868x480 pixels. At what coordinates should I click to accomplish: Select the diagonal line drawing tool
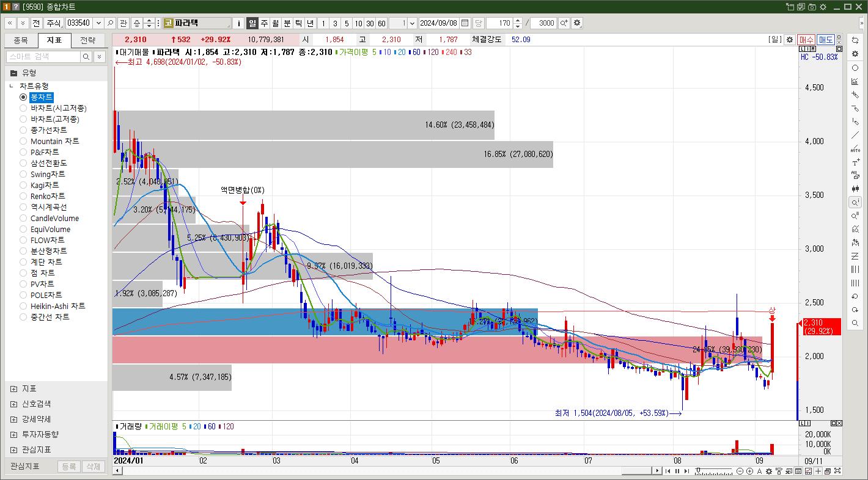click(855, 135)
